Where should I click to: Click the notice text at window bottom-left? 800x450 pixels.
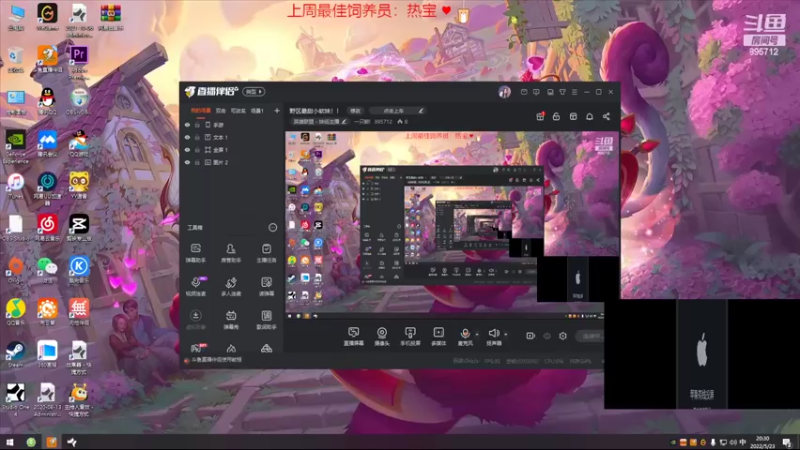(217, 360)
